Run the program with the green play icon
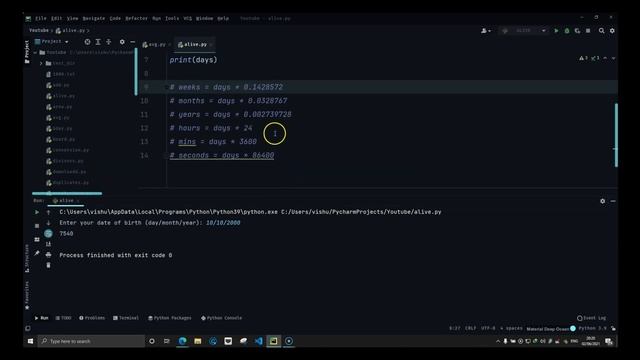Viewport: 640px width, 360px height. (556, 31)
